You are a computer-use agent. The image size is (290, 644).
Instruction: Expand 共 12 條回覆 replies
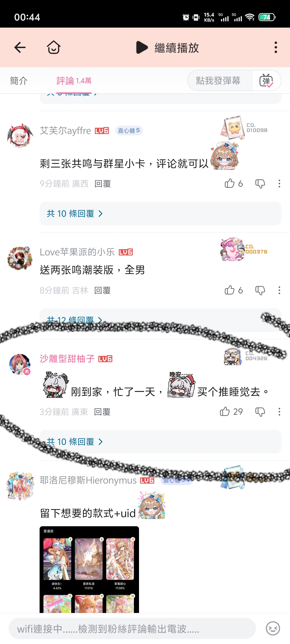[x=160, y=320]
